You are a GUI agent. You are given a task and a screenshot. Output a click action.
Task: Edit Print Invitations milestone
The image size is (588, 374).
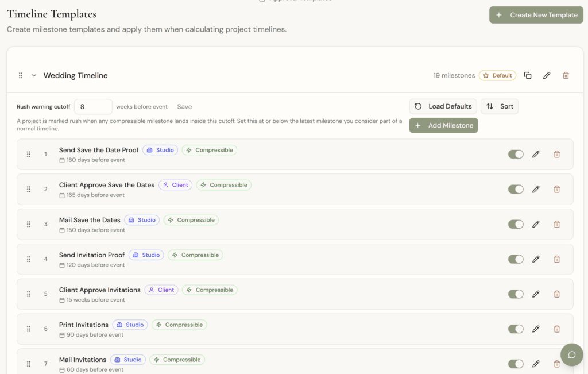[x=536, y=329]
